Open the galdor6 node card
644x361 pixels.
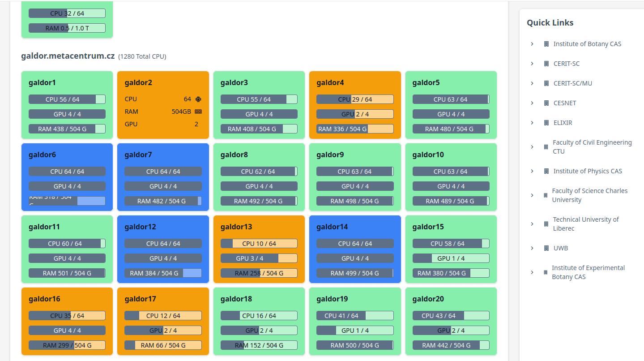click(x=67, y=177)
